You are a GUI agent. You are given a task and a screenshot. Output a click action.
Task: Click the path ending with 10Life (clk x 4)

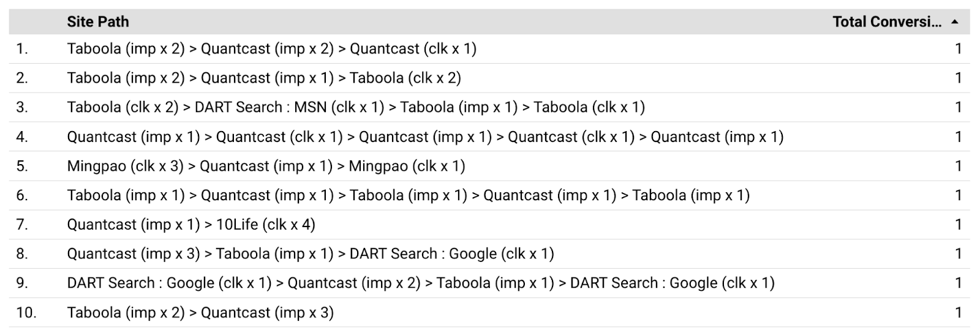(191, 225)
